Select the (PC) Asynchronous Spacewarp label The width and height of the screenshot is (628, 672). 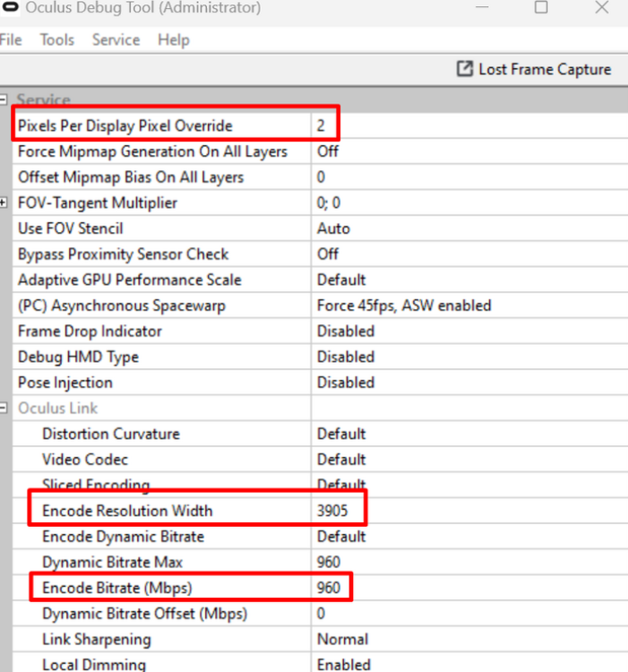[x=121, y=306]
